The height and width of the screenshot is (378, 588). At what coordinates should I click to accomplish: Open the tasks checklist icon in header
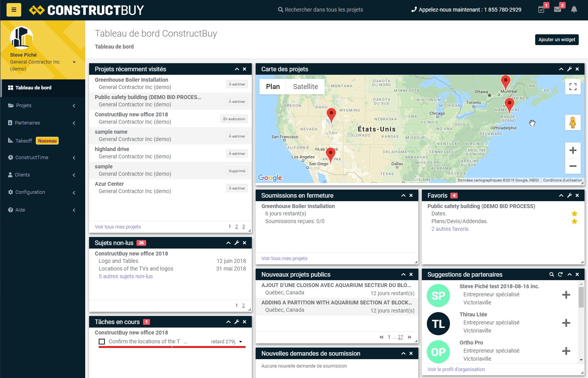(x=541, y=9)
